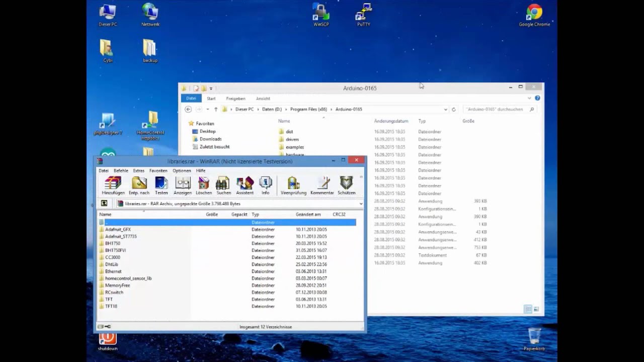
Task: Select DhtLib folder in archive
Action: [111, 264]
